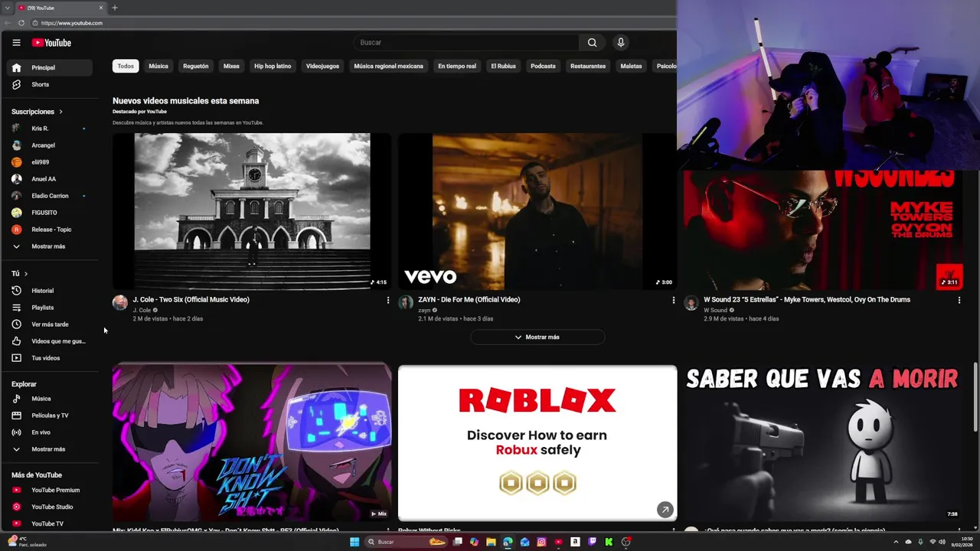
Task: Open En vivo under Explorar
Action: click(50, 432)
